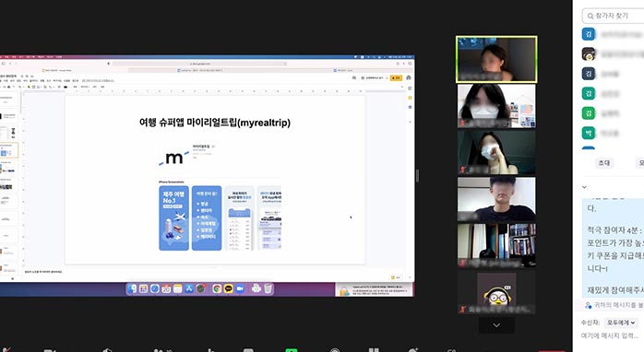Screen dimensions: 644x352
Task: Click the 초대 invite button
Action: click(x=603, y=163)
